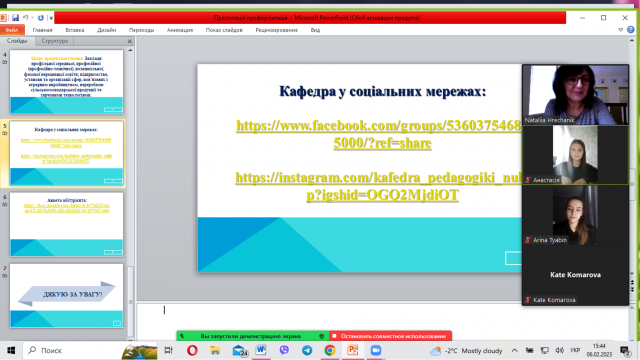Screen dimensions: 640x360
Task: Switch to the Слайды pane tab
Action: tap(17, 41)
